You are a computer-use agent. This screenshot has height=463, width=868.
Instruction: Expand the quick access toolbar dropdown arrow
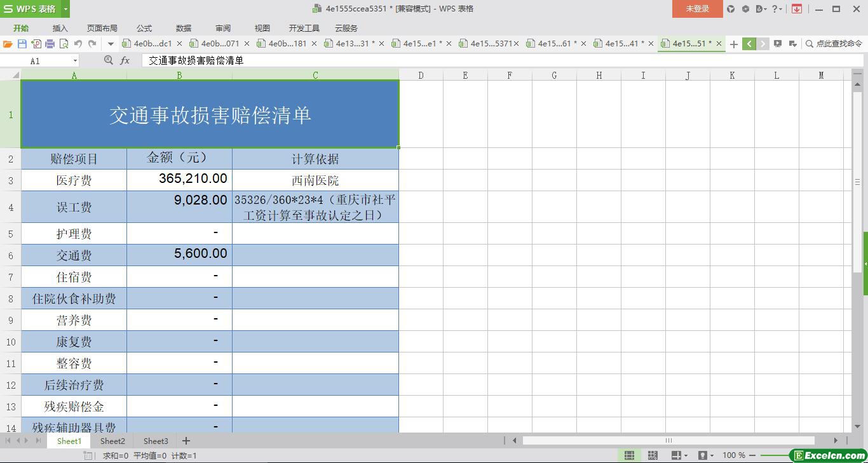point(111,44)
